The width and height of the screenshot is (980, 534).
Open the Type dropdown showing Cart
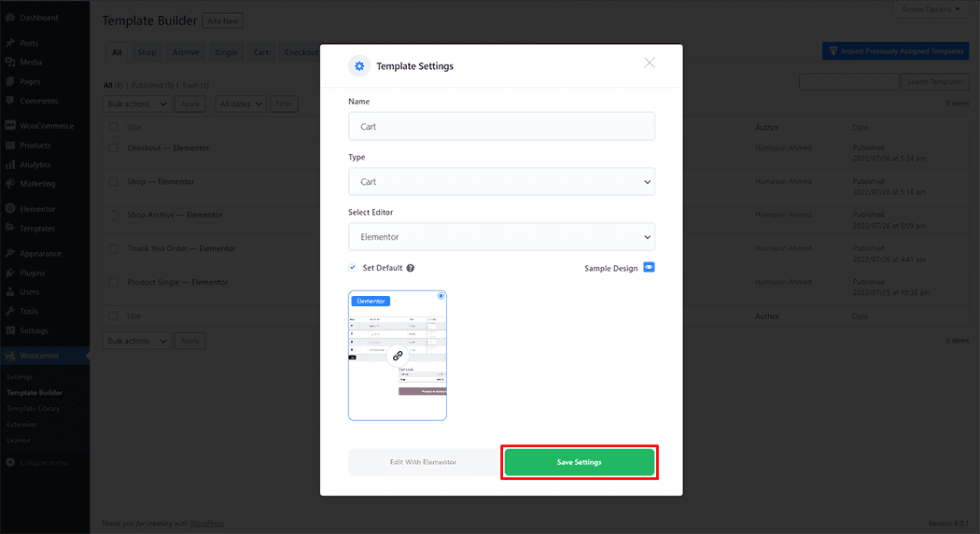501,182
